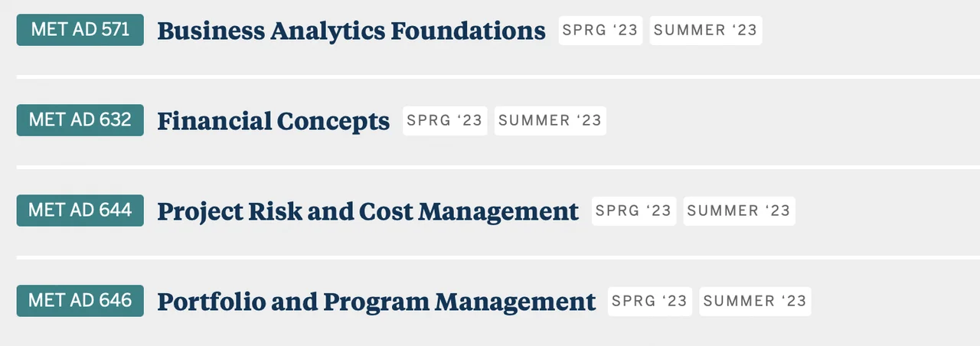The width and height of the screenshot is (980, 346).
Task: Click the MET AD 632 course code badge
Action: coord(80,120)
